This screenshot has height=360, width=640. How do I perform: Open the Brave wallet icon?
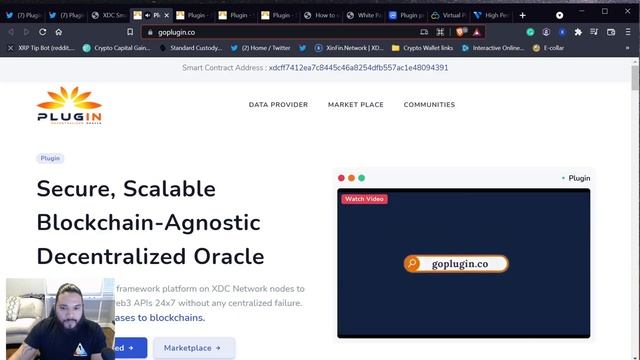click(611, 32)
